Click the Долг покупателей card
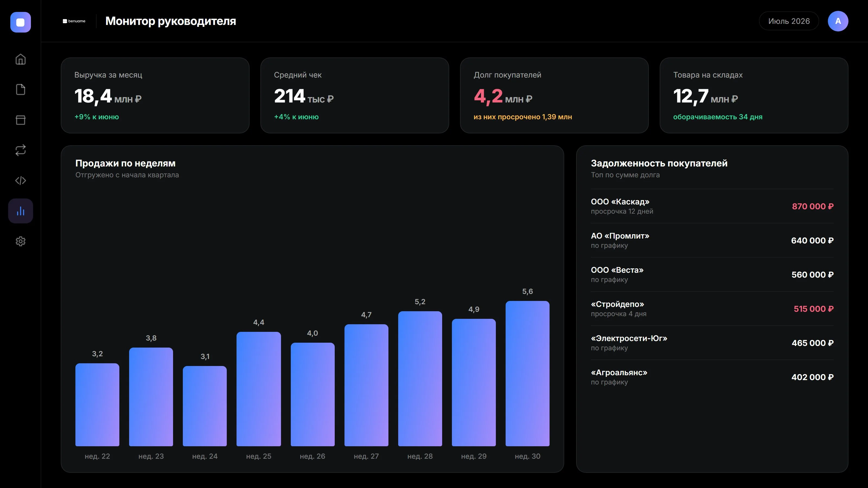868x488 pixels. pyautogui.click(x=554, y=95)
